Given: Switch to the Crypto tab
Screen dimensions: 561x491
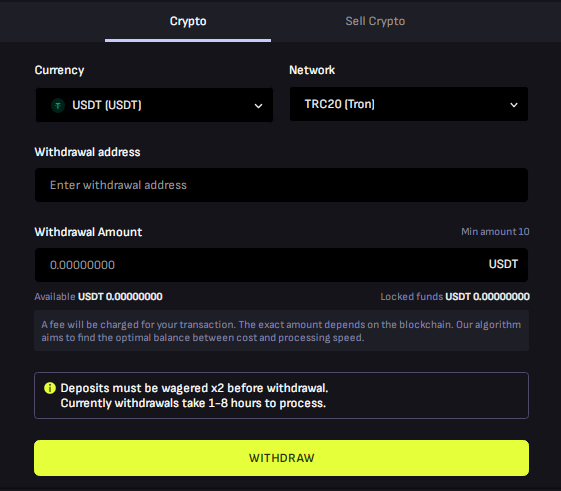Looking at the screenshot, I should tap(188, 21).
